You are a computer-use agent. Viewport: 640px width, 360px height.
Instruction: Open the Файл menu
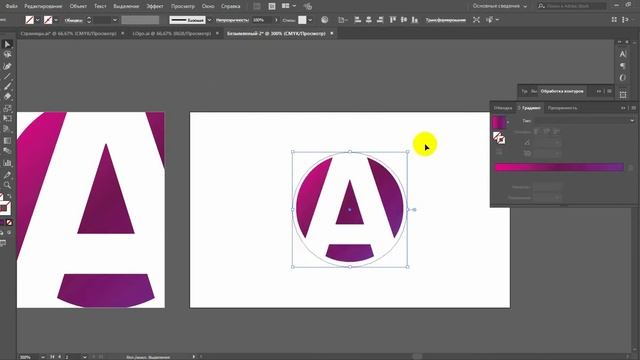pyautogui.click(x=11, y=6)
